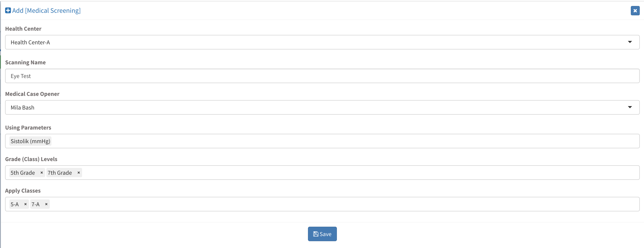Select the Sistolik (mmHg) parameter tag
Image resolution: width=644 pixels, height=248 pixels.
tap(30, 141)
